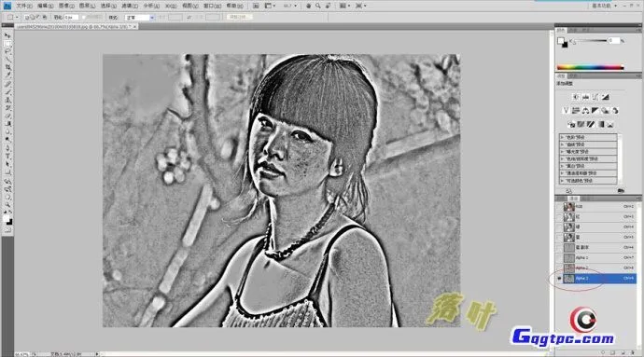Hide the Alpha 3 channel eye
Image resolution: width=644 pixels, height=357 pixels.
559,278
